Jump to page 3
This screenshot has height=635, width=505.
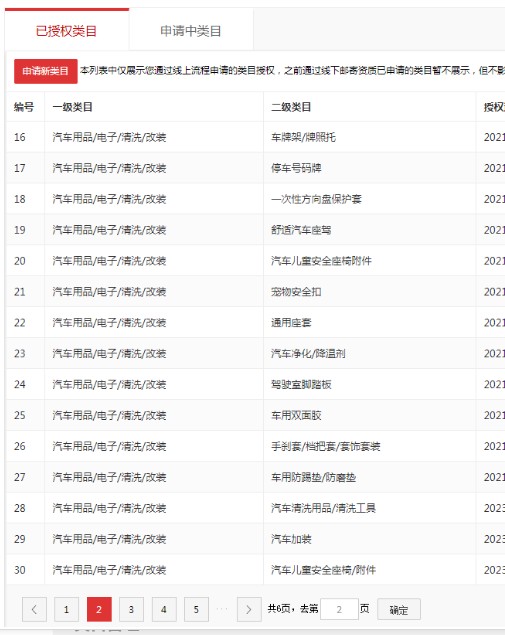coord(131,609)
